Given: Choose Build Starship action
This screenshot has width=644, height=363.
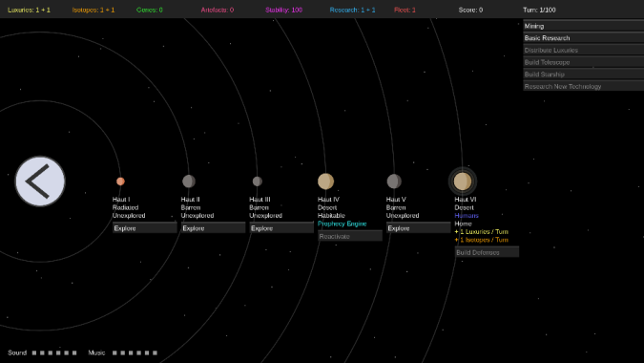Looking at the screenshot, I should (x=583, y=75).
